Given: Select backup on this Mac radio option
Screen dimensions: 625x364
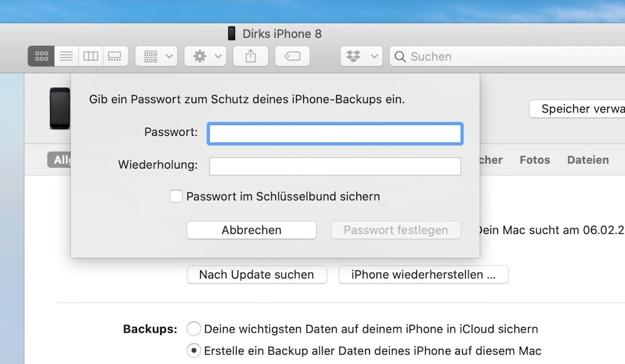Looking at the screenshot, I should [194, 351].
